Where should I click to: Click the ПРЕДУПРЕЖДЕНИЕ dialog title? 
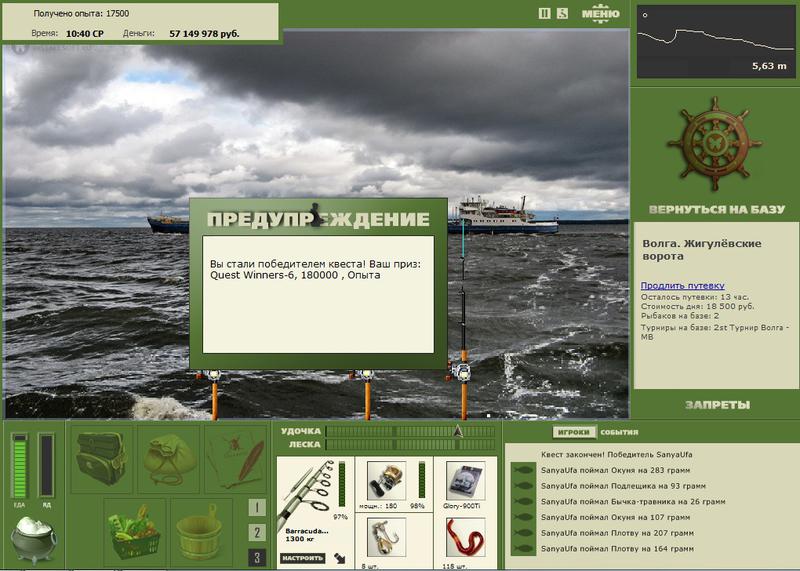point(318,219)
